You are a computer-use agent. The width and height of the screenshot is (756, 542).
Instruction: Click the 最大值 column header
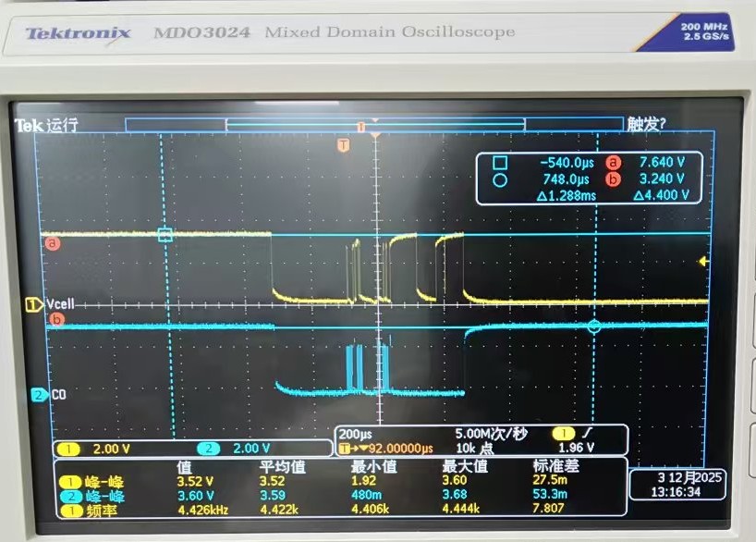coord(465,466)
